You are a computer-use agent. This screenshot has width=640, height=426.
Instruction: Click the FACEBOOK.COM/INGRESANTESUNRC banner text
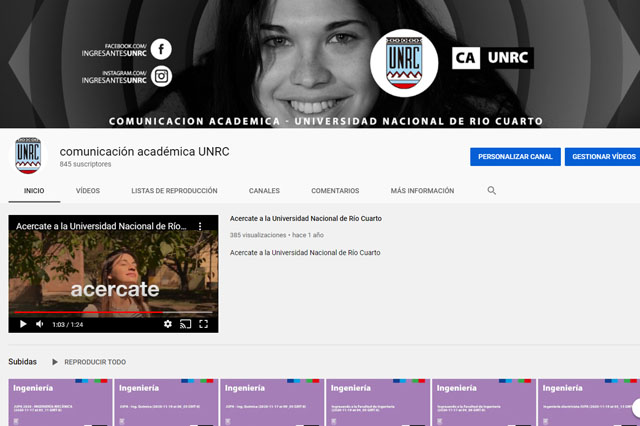[x=114, y=50]
